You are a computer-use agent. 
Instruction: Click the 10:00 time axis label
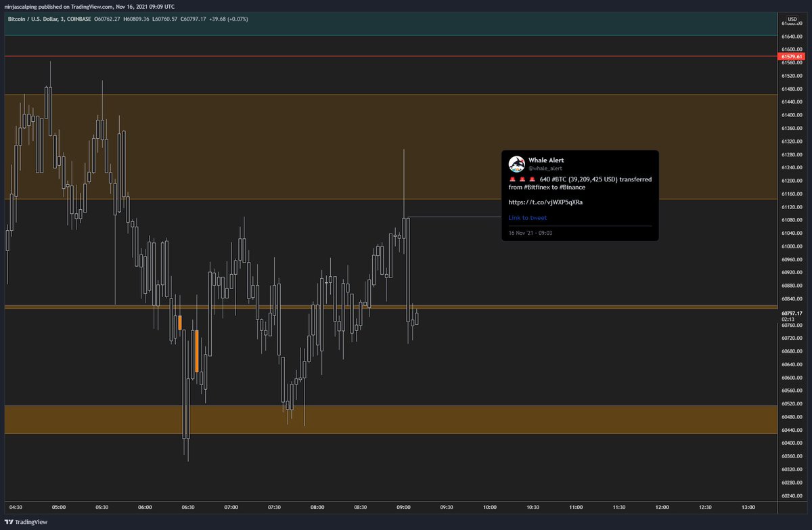490,506
